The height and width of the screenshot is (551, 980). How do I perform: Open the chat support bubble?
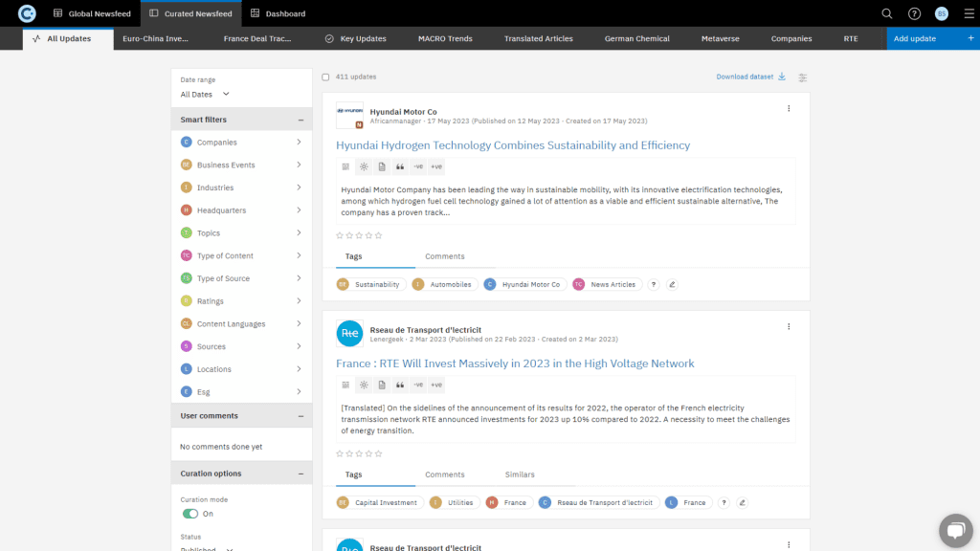coord(956,530)
